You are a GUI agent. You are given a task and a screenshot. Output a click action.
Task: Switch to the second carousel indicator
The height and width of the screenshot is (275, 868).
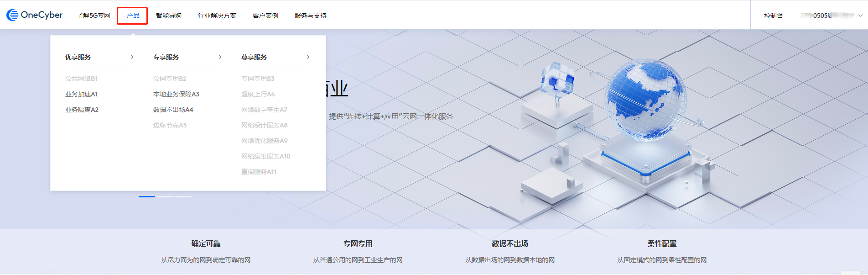pos(165,196)
